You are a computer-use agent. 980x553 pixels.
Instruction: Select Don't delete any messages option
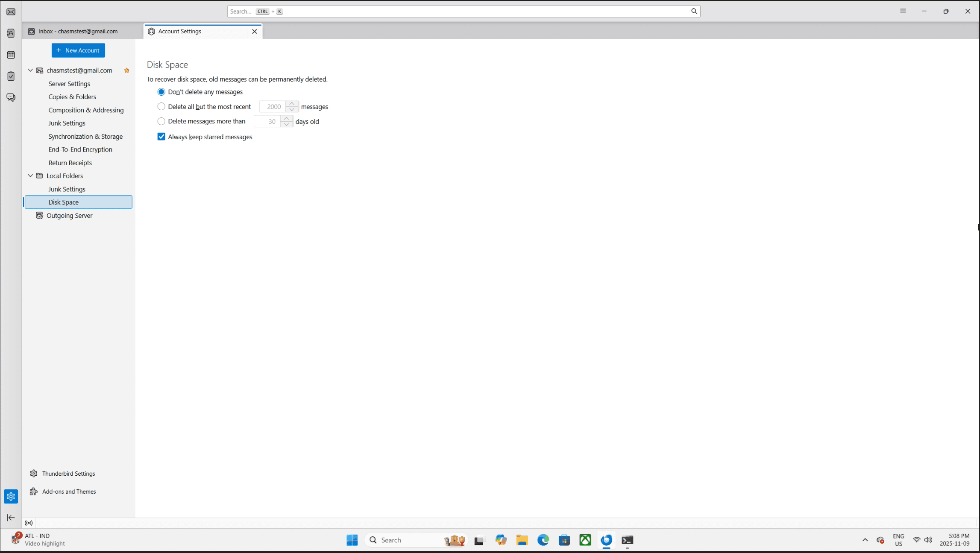[x=161, y=92]
